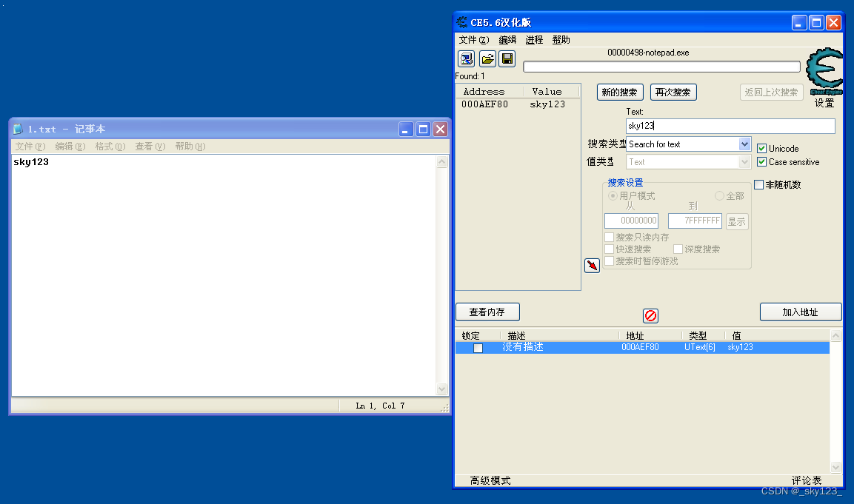Minimize the Cheat Engine window
Screen dimensions: 854x504
[x=799, y=23]
